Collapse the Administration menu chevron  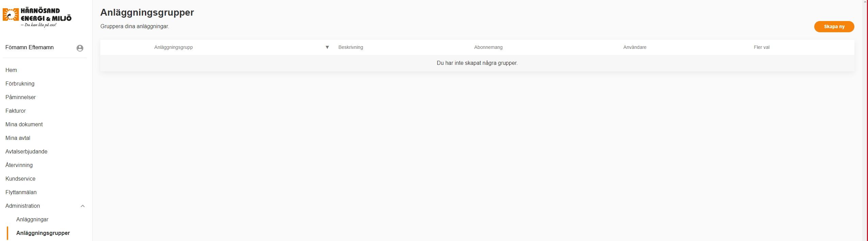83,206
